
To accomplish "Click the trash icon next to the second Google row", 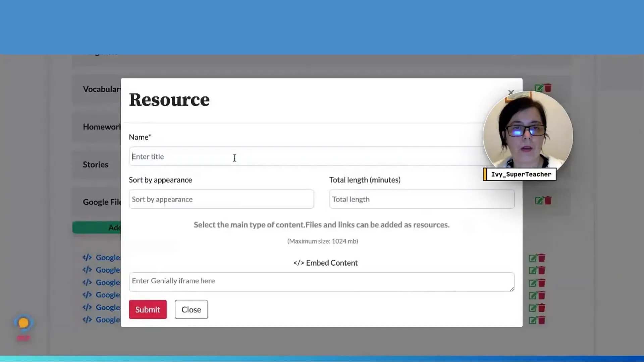I will pyautogui.click(x=542, y=270).
